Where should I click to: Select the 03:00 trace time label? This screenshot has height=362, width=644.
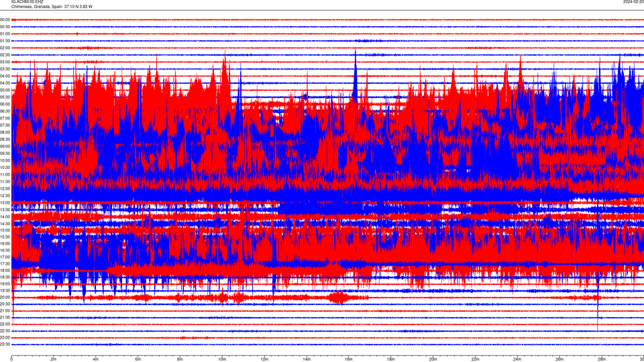(x=5, y=62)
